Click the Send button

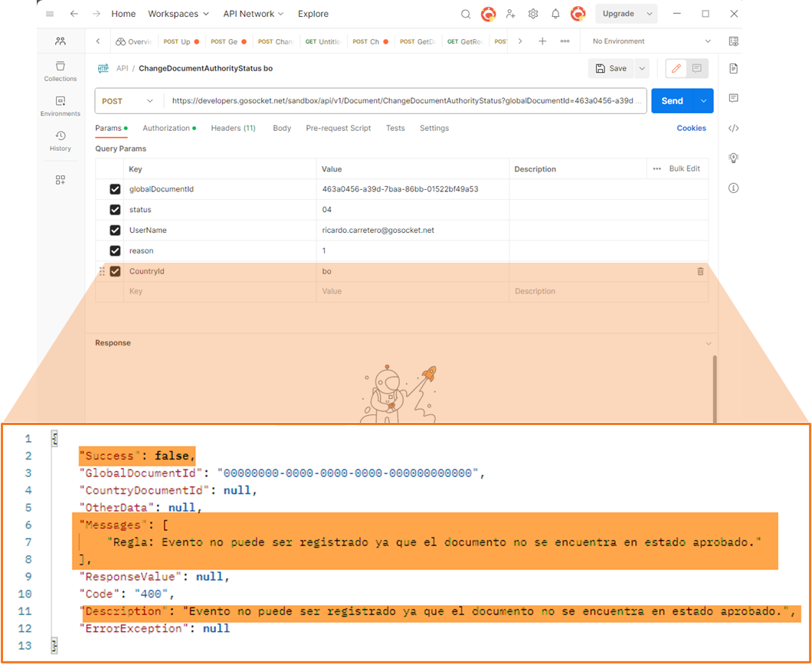[672, 101]
